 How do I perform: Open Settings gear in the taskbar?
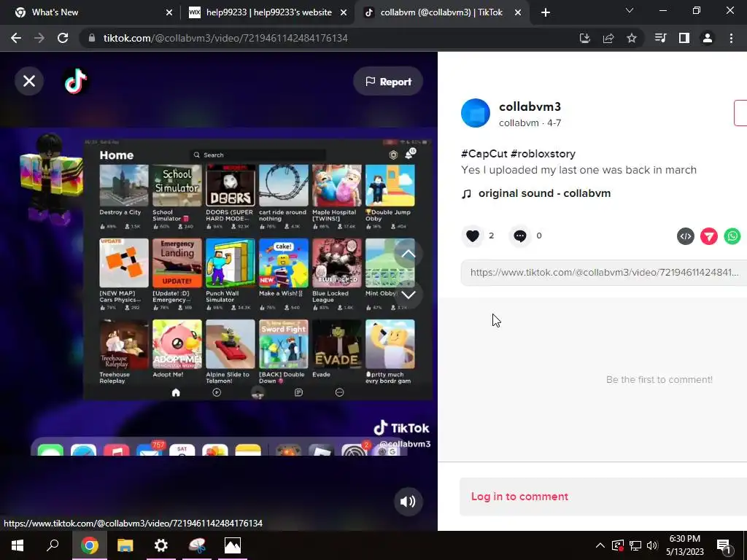[x=161, y=545]
